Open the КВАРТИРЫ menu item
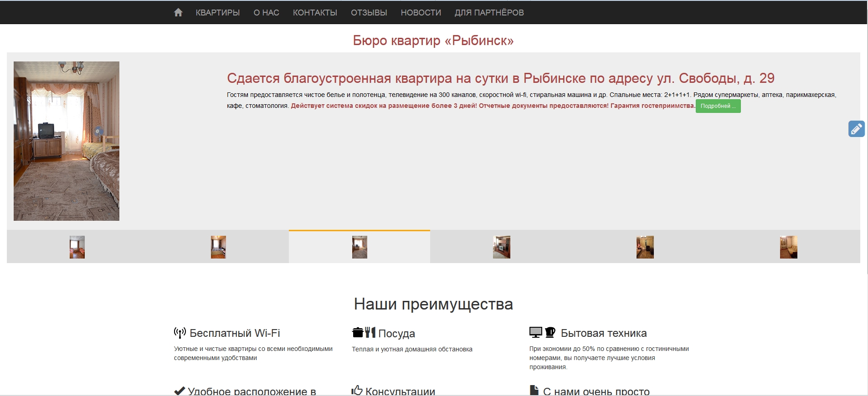The image size is (868, 396). 218,13
